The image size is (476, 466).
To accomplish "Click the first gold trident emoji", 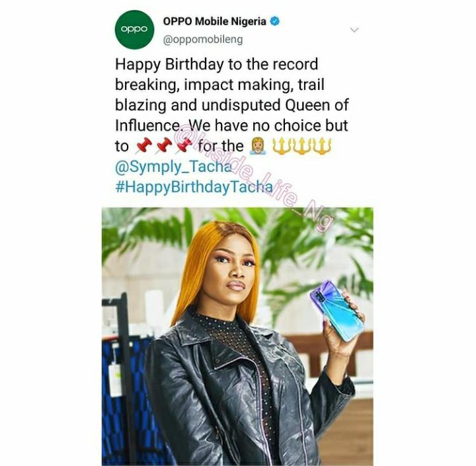I will (x=282, y=146).
